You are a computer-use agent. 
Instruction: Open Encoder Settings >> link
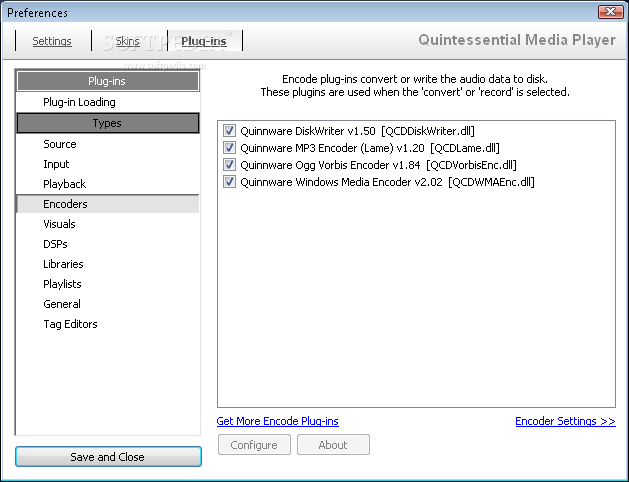click(x=565, y=421)
